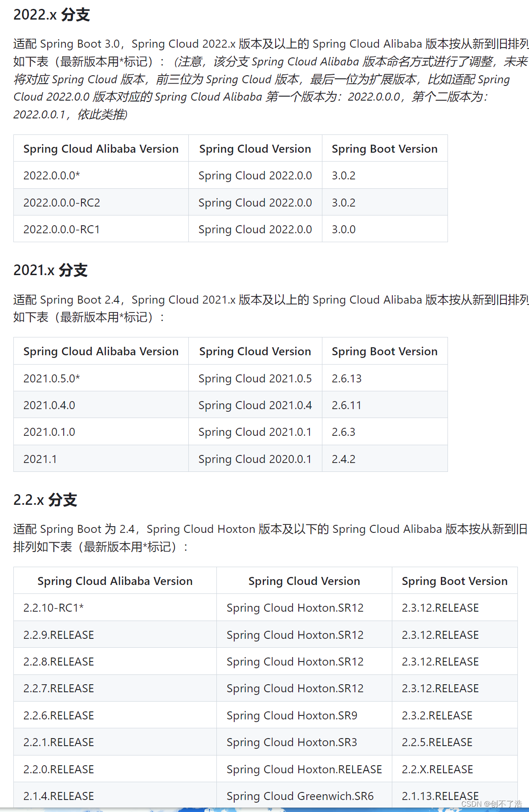Click the 'Spring Cloud 2021.0.5' cell
This screenshot has width=529, height=812.
pyautogui.click(x=255, y=378)
